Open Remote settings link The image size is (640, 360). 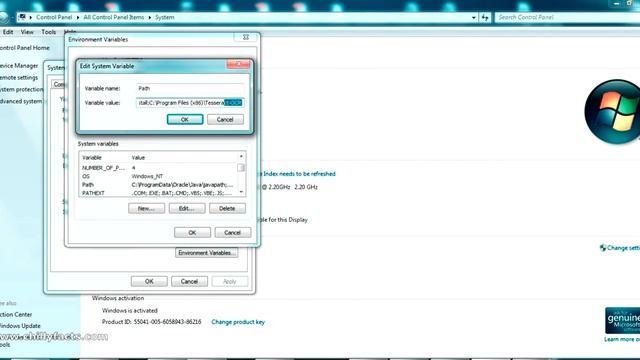(x=19, y=77)
